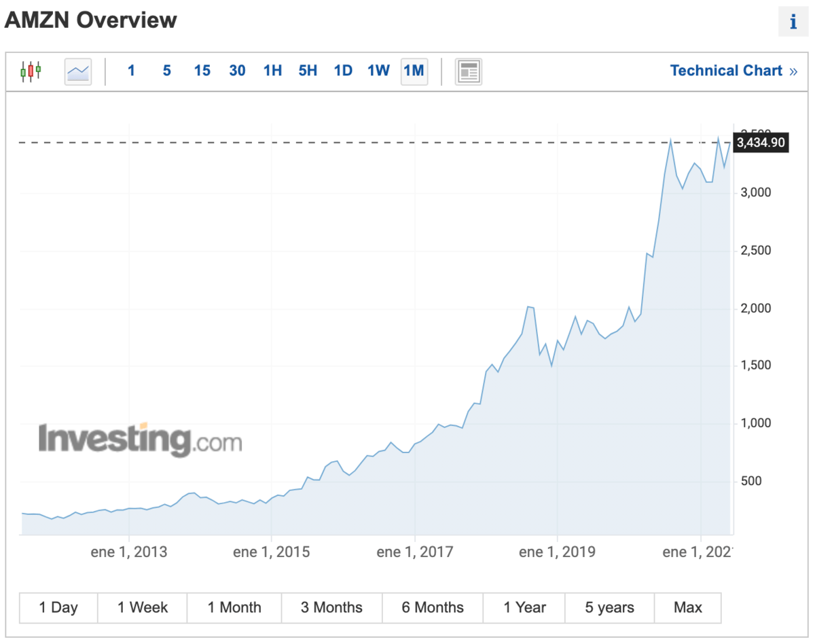Set interval to 1 minute
This screenshot has height=644, width=815.
point(131,71)
